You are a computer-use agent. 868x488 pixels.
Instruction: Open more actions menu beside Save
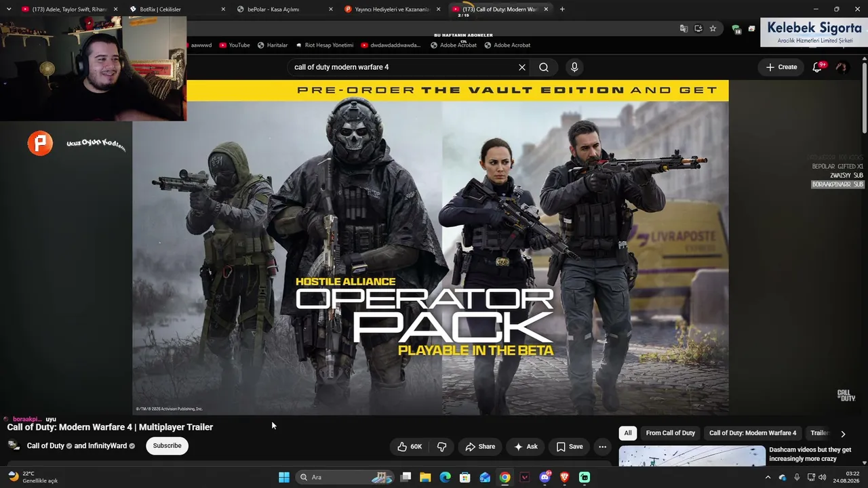(x=602, y=447)
